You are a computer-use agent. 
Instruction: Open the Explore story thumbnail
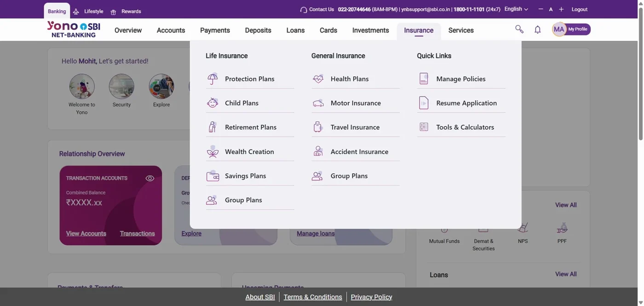pos(161,87)
